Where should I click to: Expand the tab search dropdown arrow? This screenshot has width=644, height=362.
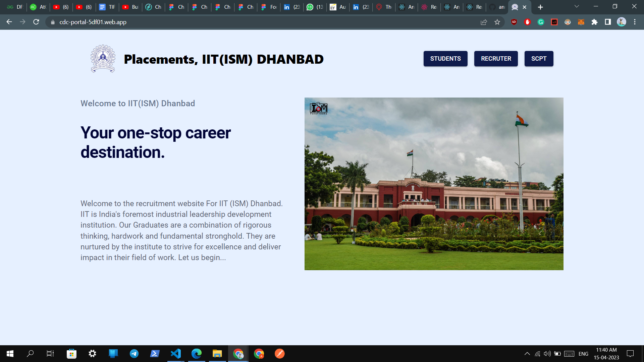point(577,7)
